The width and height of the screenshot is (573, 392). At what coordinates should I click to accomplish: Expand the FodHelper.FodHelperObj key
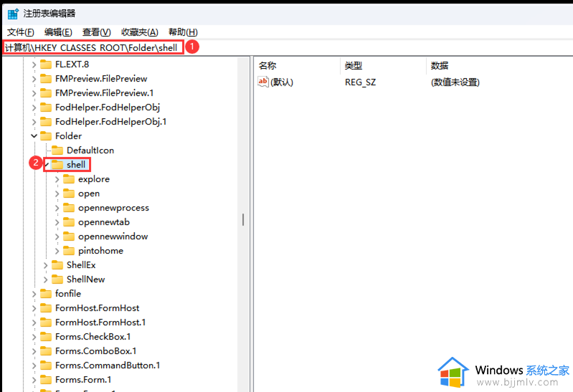click(x=34, y=107)
